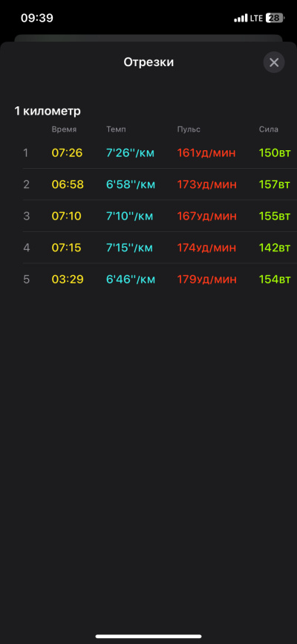297x644 pixels.
Task: Tap the battery level icon showing 28
Action: coord(275,18)
